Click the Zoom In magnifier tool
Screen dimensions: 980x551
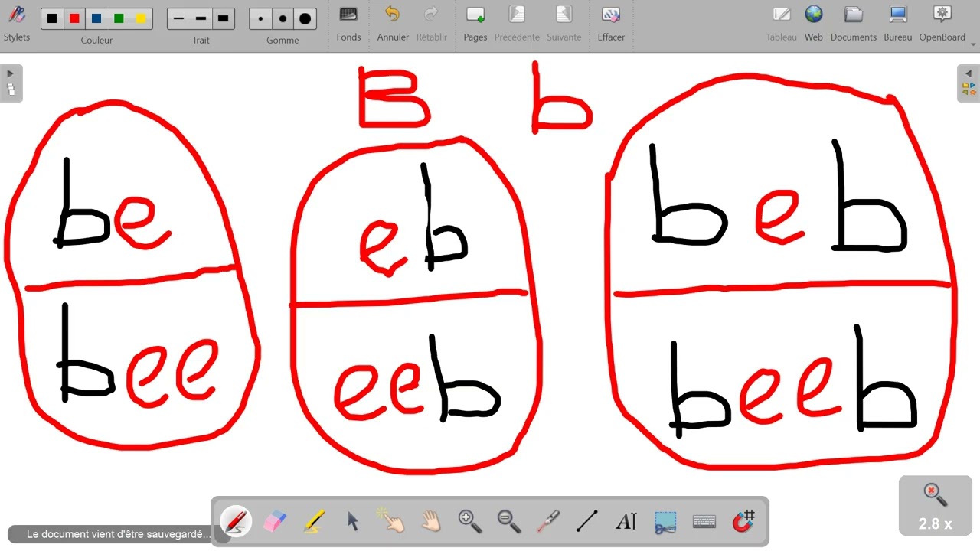pos(470,521)
